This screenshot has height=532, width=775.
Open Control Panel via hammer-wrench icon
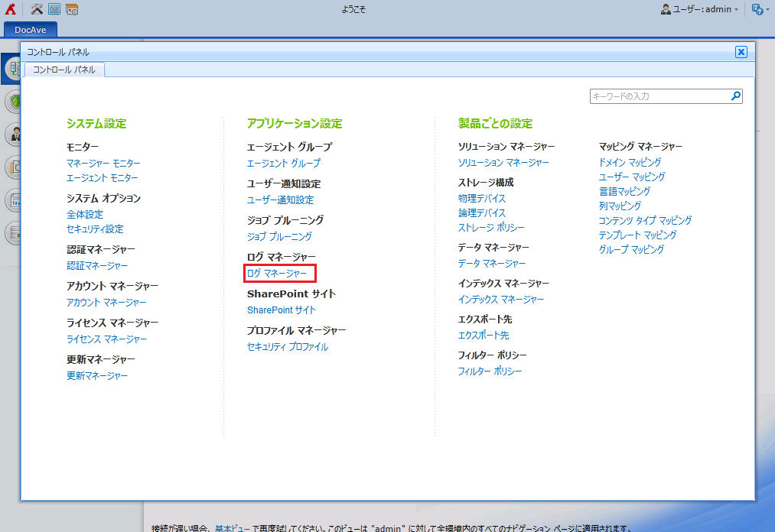click(37, 10)
